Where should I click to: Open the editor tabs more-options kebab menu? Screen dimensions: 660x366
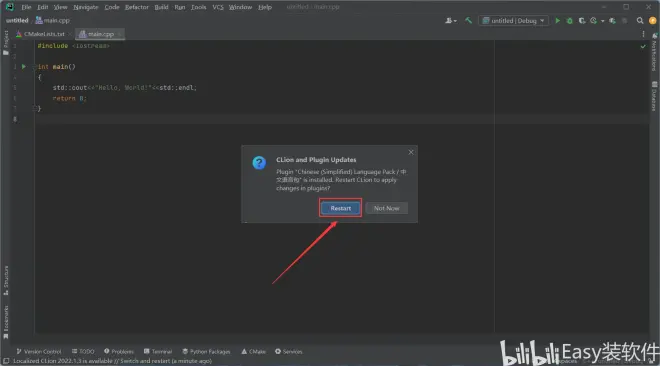[643, 34]
